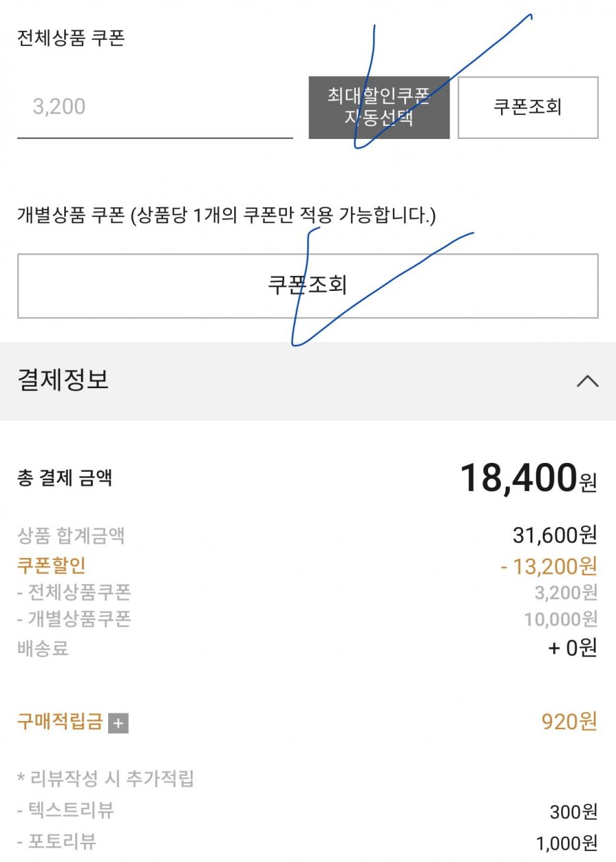Screen dimensions: 616x862
Task: Select the 구매적립금 label
Action: pos(60,722)
